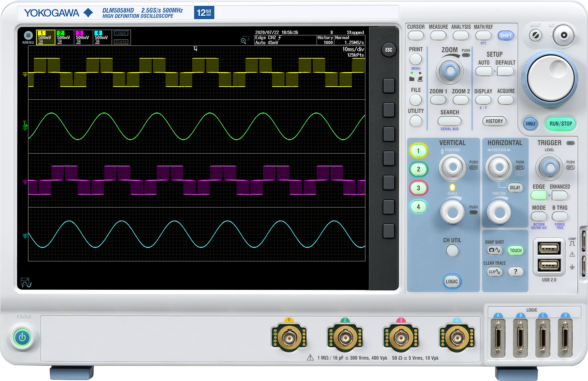Push the green RUN/STOP button
The image size is (588, 381).
point(561,123)
